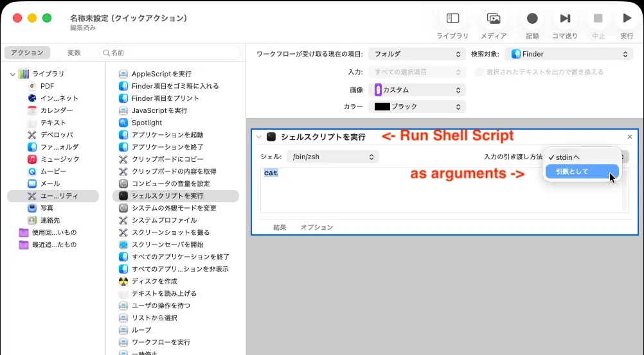Open the カラー ブラック color dropdown
Screen dimensions: 644x355
coord(417,107)
